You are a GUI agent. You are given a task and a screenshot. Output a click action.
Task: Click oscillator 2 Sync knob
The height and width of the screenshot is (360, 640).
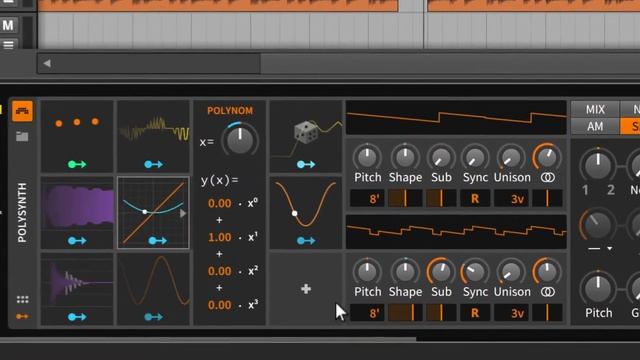click(474, 271)
